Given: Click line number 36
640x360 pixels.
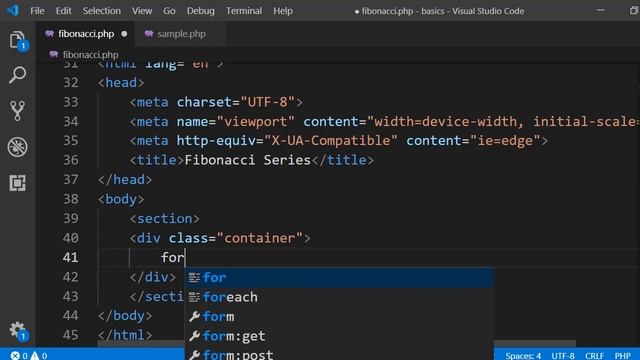Looking at the screenshot, I should (71, 160).
